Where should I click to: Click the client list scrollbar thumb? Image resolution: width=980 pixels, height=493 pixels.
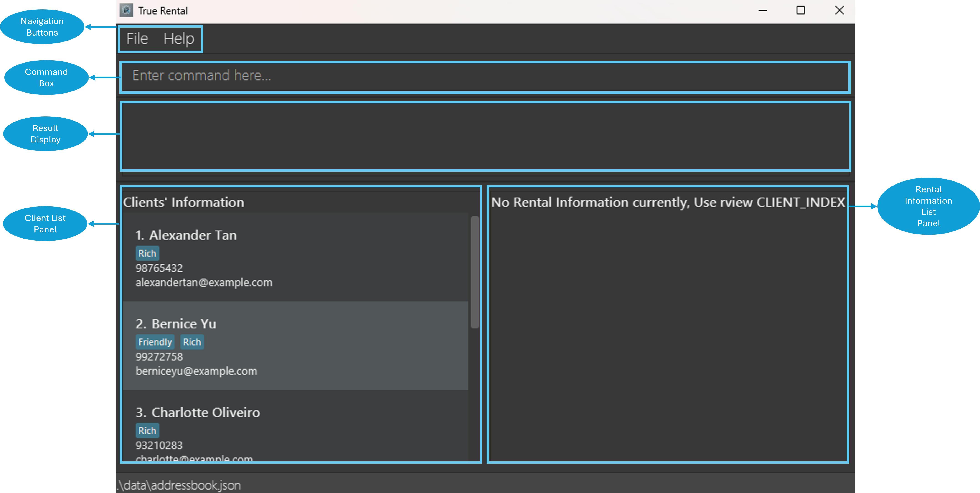474,272
